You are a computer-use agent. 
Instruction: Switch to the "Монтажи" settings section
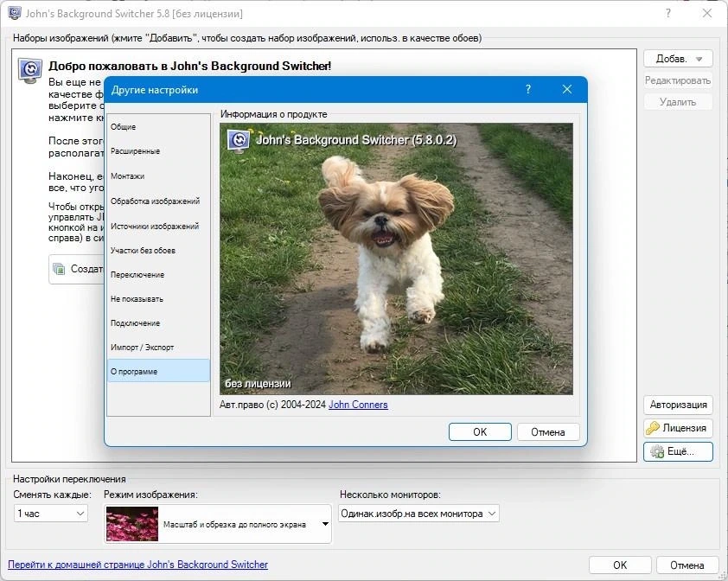(158, 176)
